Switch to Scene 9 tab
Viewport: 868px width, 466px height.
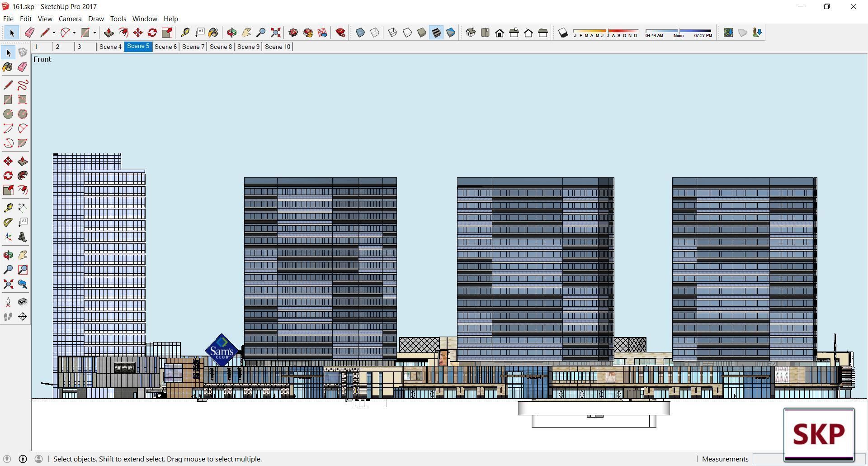tap(248, 47)
